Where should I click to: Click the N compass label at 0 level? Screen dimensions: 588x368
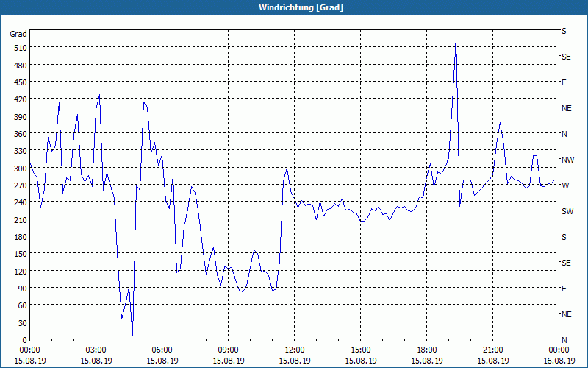coord(564,340)
